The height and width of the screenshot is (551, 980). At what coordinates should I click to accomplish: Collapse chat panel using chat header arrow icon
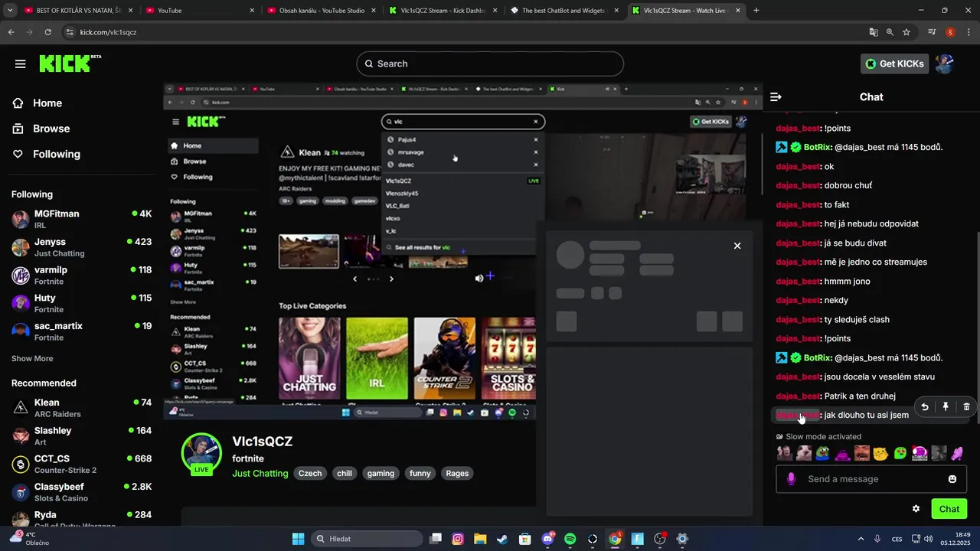(776, 97)
